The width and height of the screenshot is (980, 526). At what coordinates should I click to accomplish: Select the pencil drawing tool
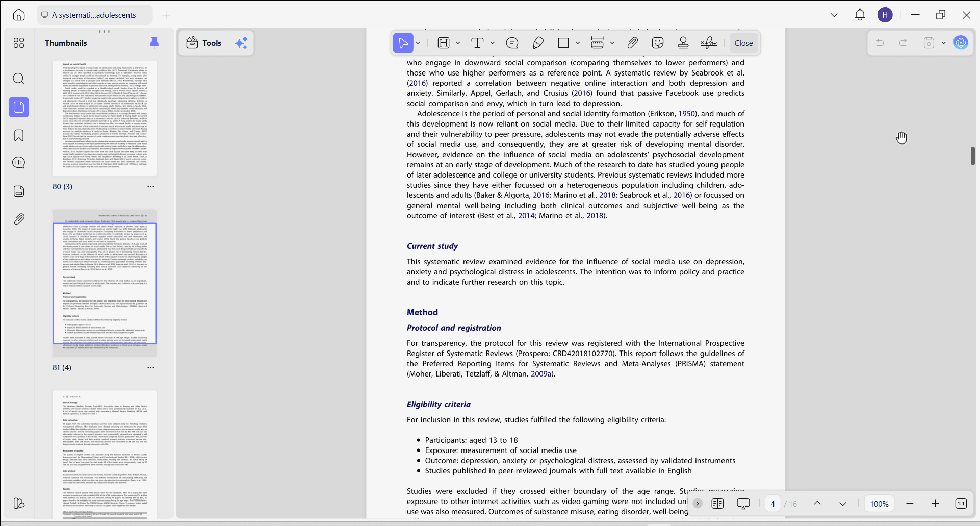coord(538,43)
